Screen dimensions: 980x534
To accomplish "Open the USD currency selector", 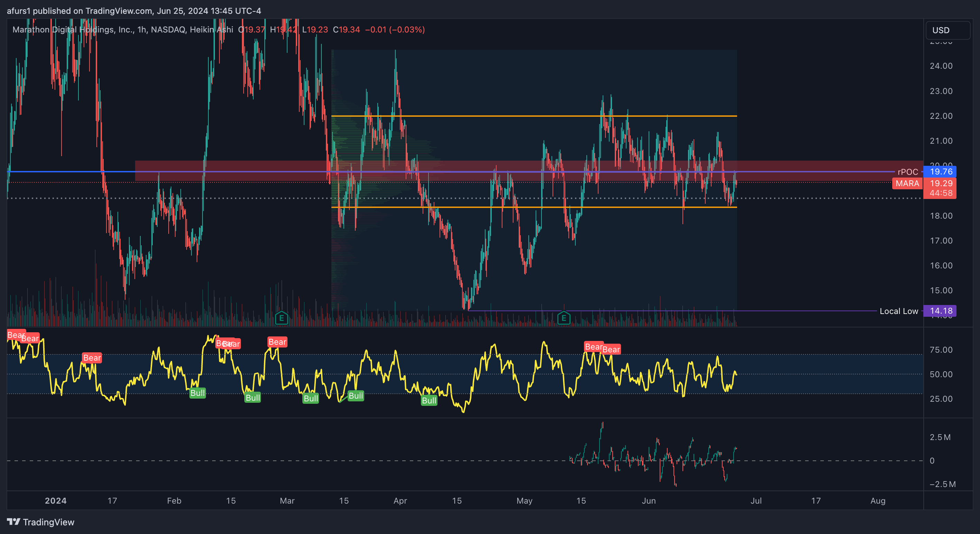I will point(948,30).
